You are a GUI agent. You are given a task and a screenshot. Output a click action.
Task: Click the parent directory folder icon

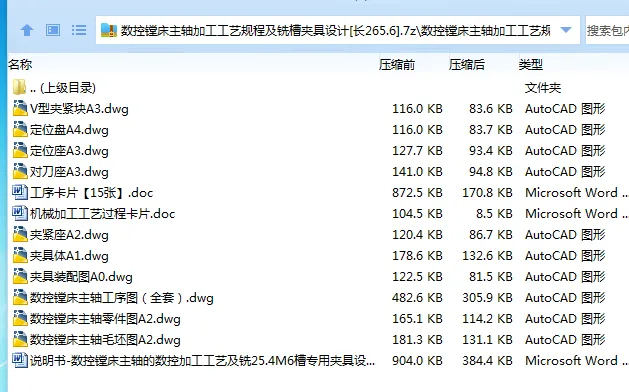coord(19,87)
